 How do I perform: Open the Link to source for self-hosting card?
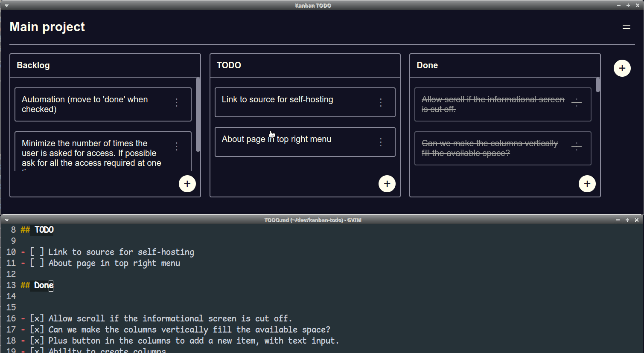305,102
